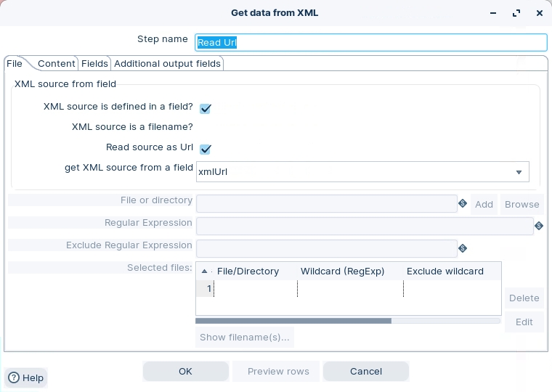
Task: Switch to the Content tab
Action: pyautogui.click(x=57, y=64)
